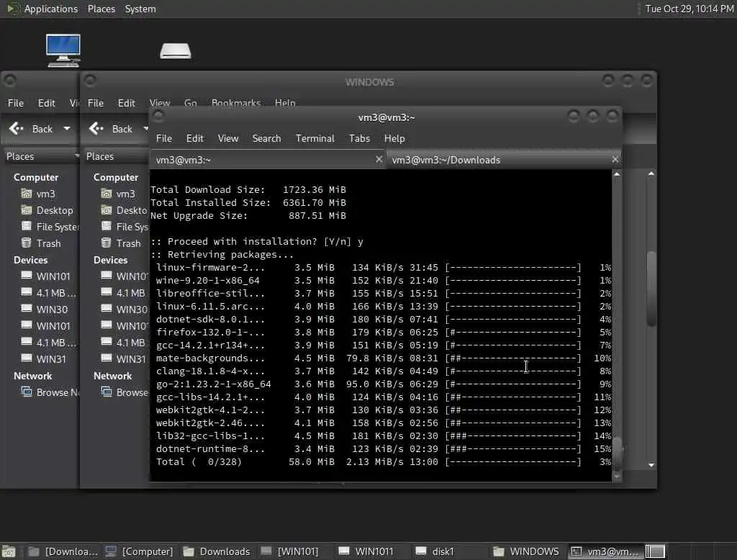
Task: Switch to WINDOWS taskbar window
Action: (x=526, y=551)
